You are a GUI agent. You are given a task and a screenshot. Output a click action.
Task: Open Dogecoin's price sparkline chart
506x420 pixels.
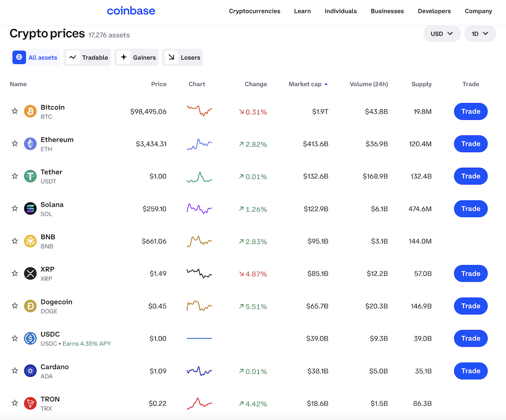[200, 305]
